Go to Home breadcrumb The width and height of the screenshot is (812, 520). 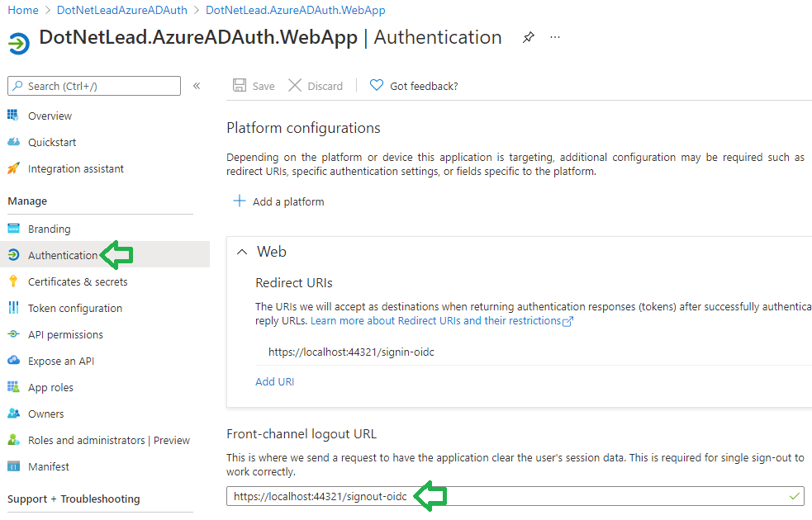coord(23,11)
